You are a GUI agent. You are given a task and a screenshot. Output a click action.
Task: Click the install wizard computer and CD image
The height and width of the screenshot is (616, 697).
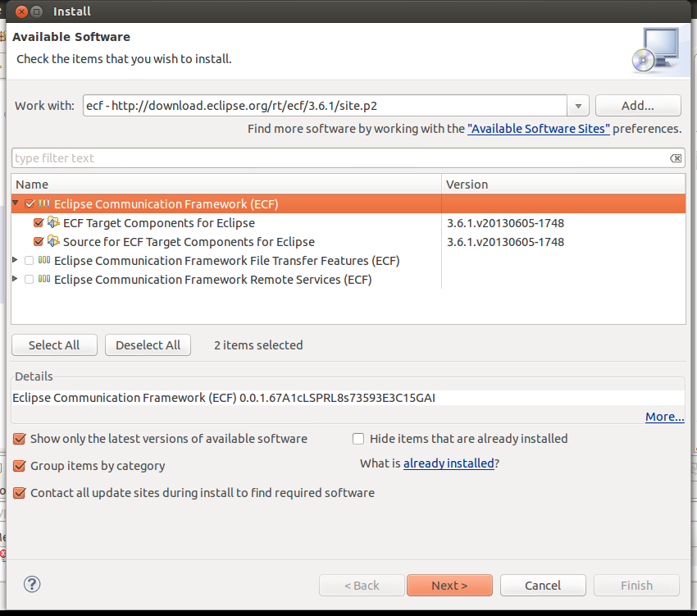tap(656, 50)
